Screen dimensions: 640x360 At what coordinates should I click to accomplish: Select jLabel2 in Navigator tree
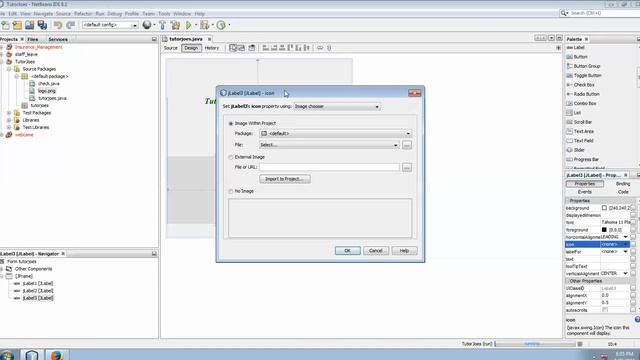[38, 291]
